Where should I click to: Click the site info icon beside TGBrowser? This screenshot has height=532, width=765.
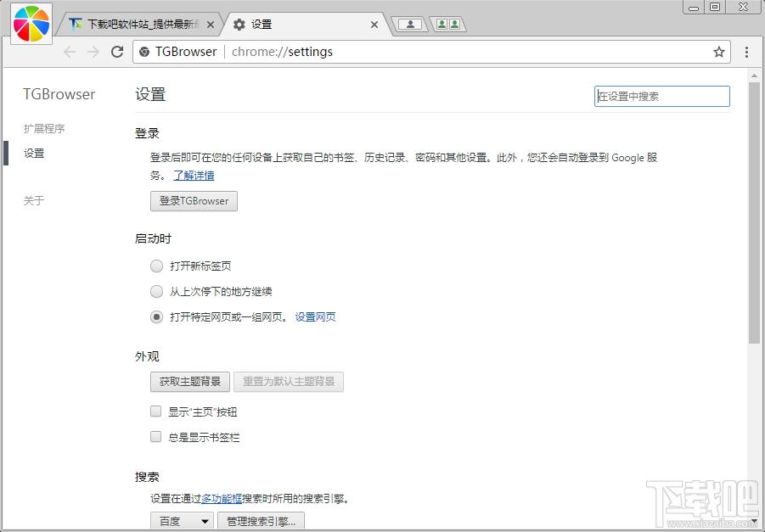point(144,52)
